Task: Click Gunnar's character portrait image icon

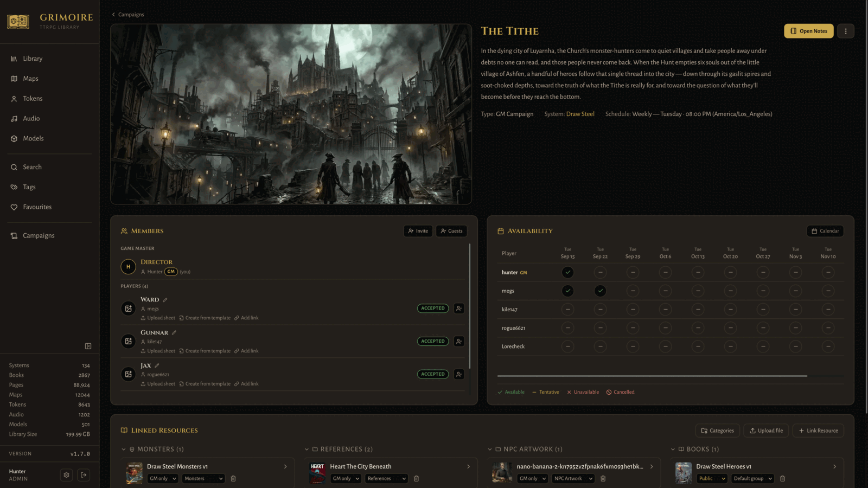Action: (x=129, y=341)
